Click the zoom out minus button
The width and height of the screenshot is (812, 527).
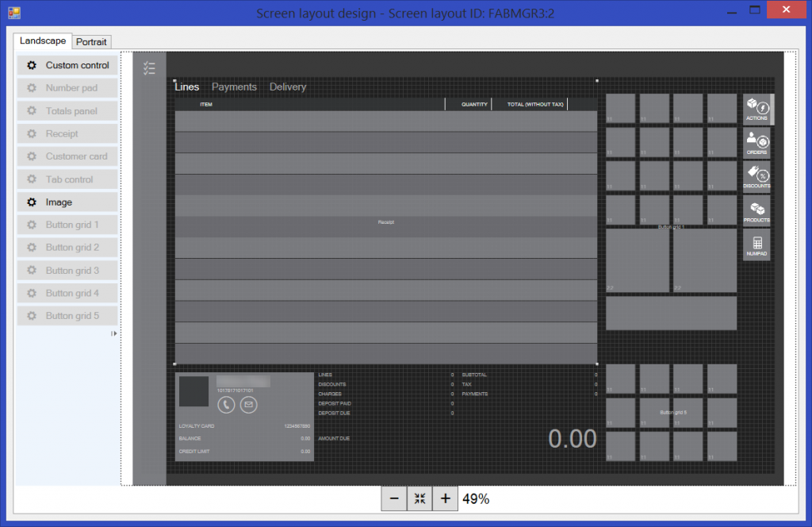[x=394, y=498]
